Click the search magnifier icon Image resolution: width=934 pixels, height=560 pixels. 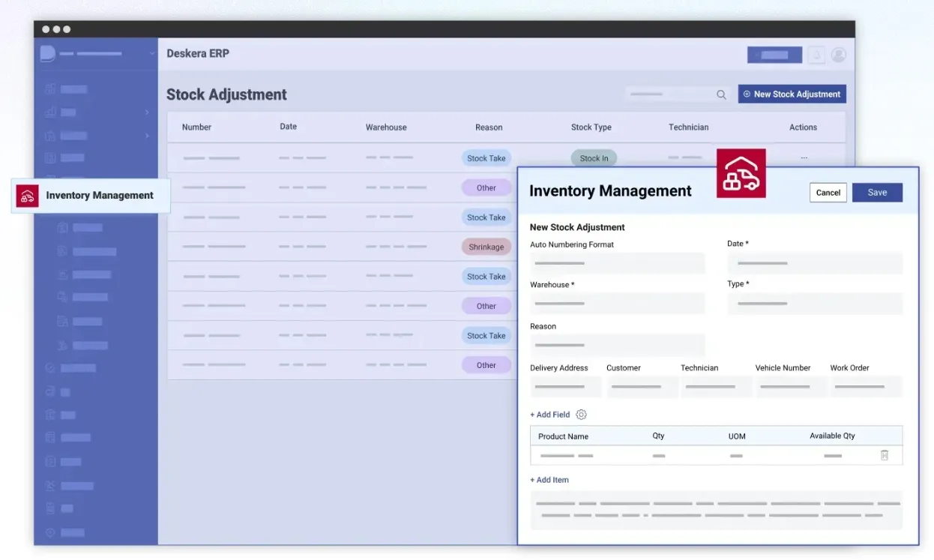(721, 94)
